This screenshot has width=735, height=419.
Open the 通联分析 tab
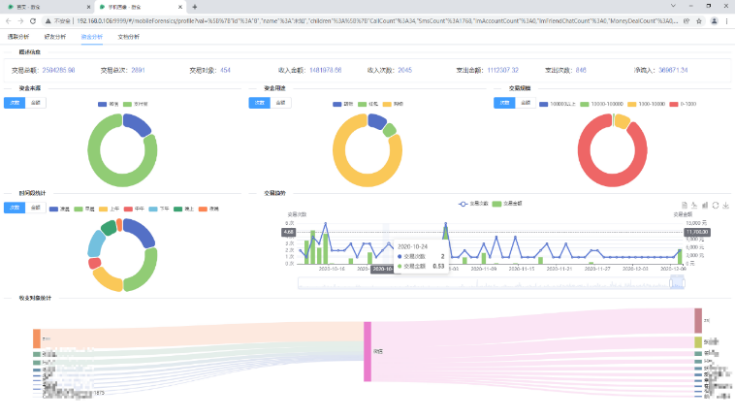pos(18,37)
